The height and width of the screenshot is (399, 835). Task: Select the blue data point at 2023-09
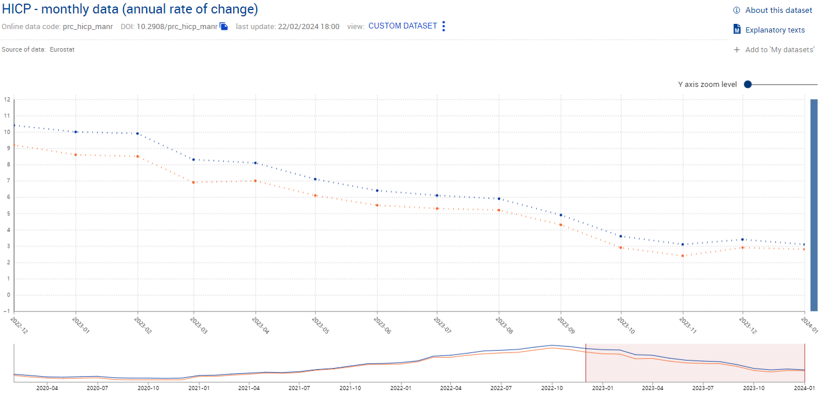coord(560,215)
